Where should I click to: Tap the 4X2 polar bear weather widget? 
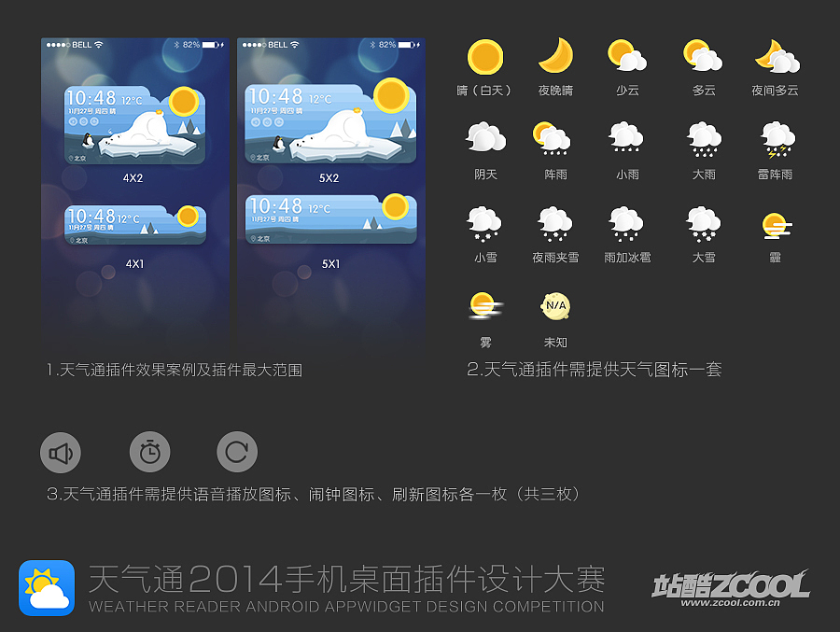pyautogui.click(x=135, y=125)
